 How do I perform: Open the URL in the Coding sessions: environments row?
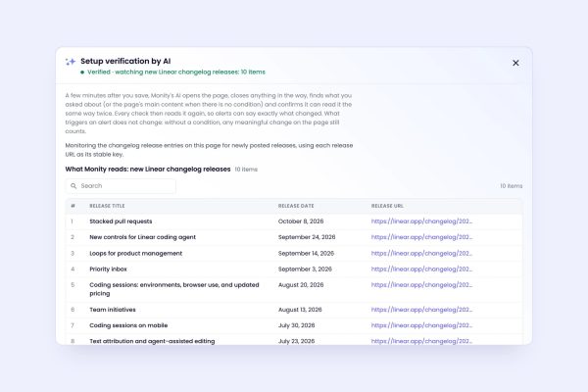coord(421,285)
